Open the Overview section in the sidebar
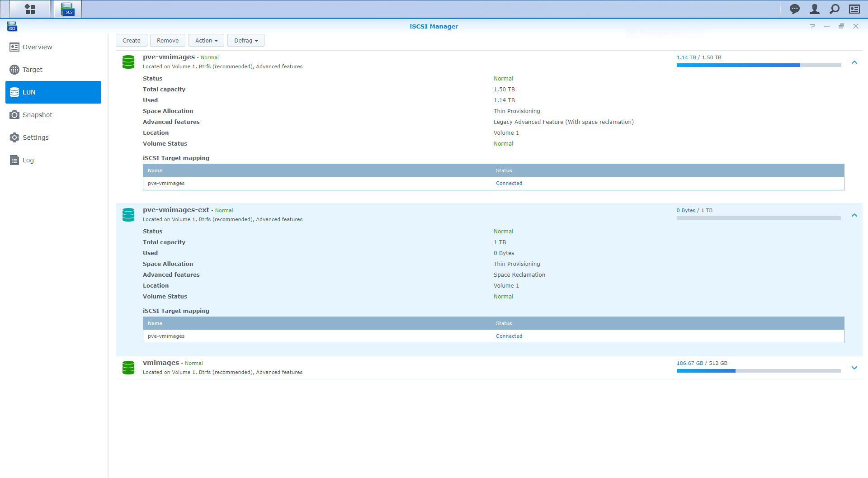 click(37, 47)
